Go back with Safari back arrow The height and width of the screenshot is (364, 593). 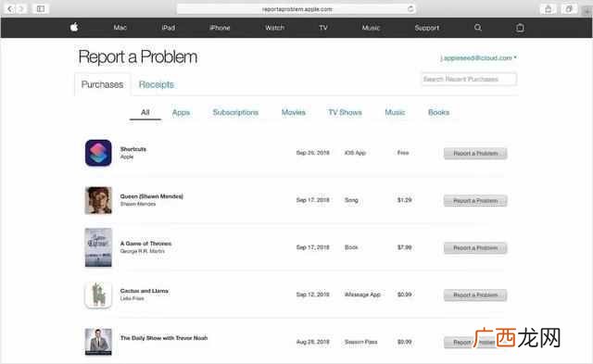tap(10, 8)
